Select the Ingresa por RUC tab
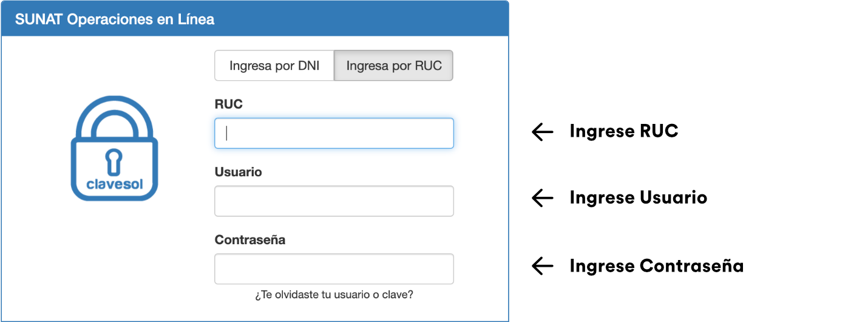Screen dimensions: 868x322 click(394, 66)
